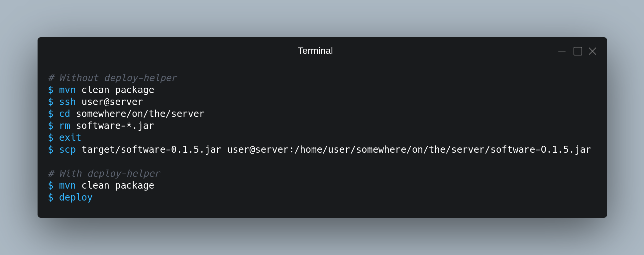Click the 'user@server' text after ssh
This screenshot has width=644, height=255.
coord(112,102)
